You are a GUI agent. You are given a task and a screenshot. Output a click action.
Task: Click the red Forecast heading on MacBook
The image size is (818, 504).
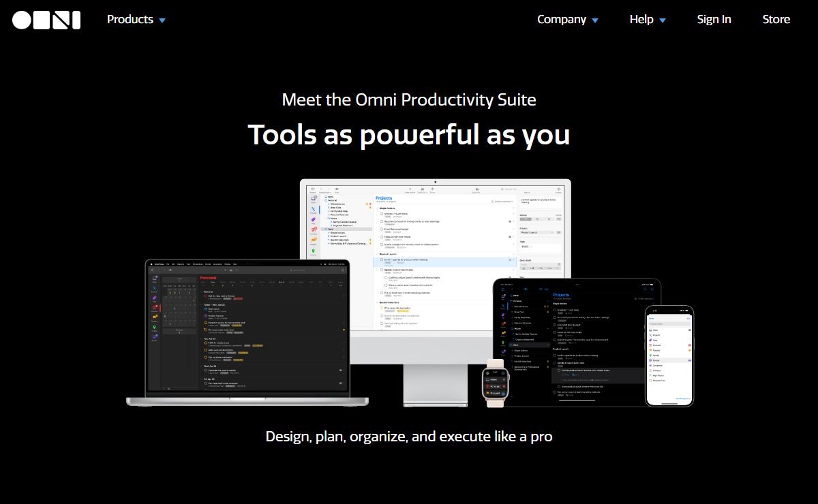[x=209, y=278]
